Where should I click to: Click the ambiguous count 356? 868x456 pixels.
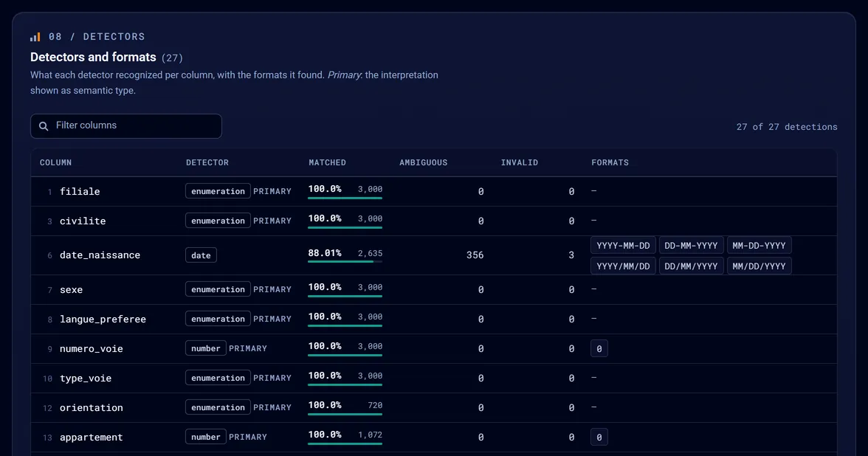[x=475, y=255]
